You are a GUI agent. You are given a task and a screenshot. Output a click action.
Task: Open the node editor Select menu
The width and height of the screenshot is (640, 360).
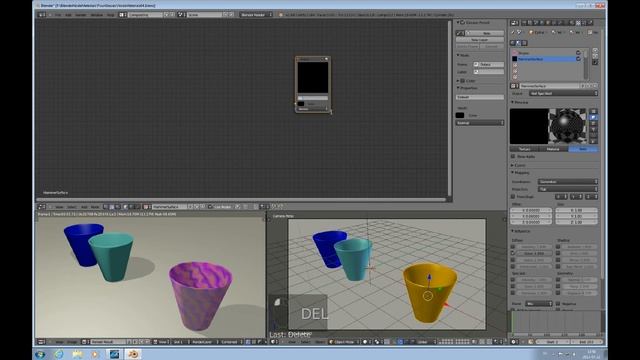click(x=71, y=207)
